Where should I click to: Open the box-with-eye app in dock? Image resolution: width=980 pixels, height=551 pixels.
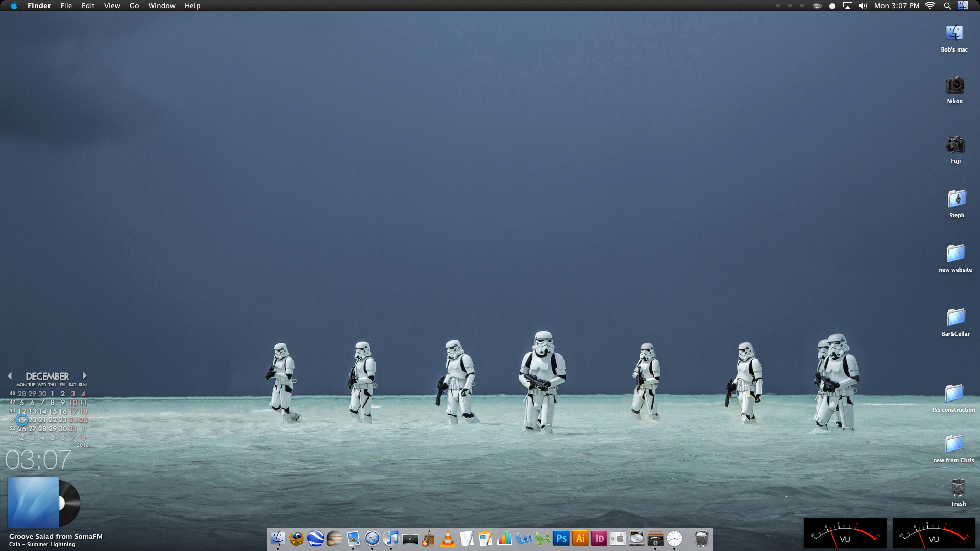[297, 538]
